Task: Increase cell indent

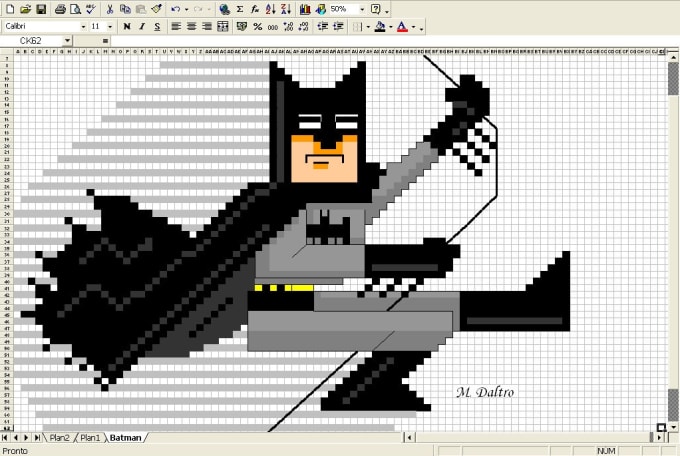Action: click(338, 26)
